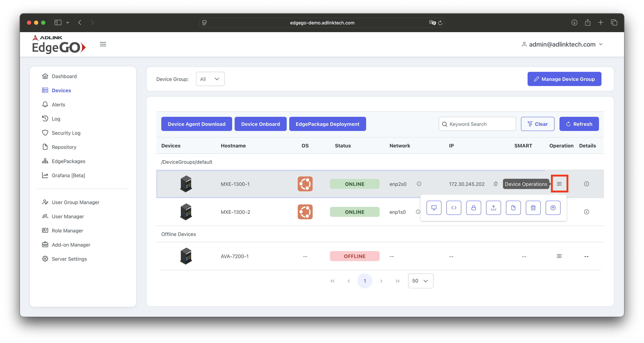
Task: Toggle the hamburger sidebar menu
Action: 103,44
